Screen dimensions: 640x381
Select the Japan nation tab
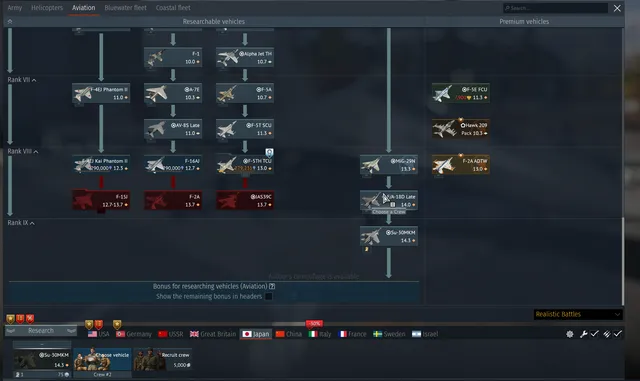pyautogui.click(x=256, y=334)
